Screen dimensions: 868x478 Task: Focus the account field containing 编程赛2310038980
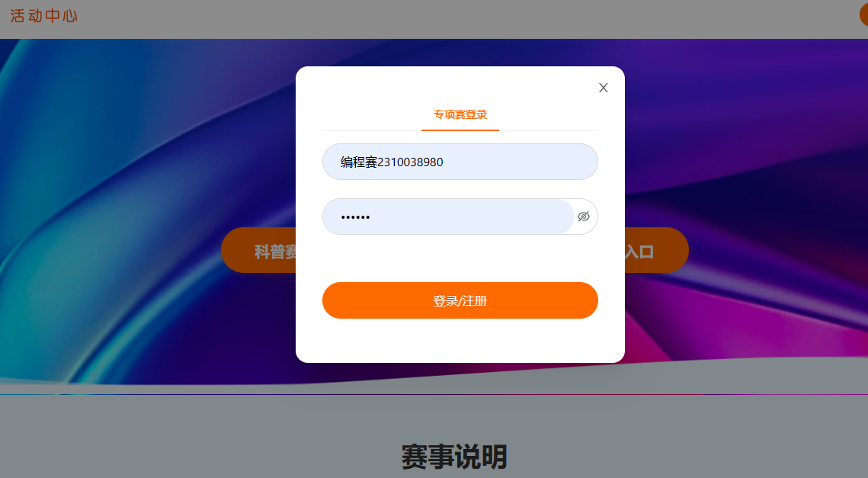pyautogui.click(x=460, y=162)
